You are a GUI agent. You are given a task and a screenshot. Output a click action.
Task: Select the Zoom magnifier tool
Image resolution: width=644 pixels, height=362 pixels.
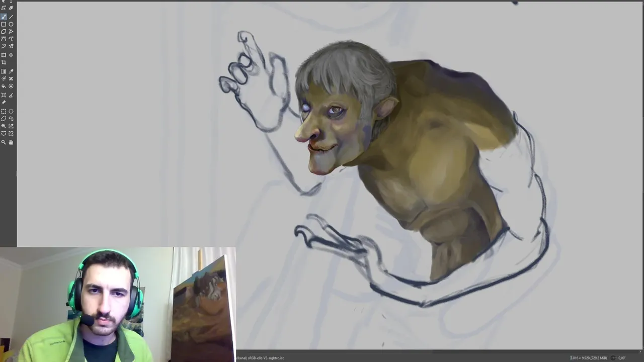click(4, 142)
